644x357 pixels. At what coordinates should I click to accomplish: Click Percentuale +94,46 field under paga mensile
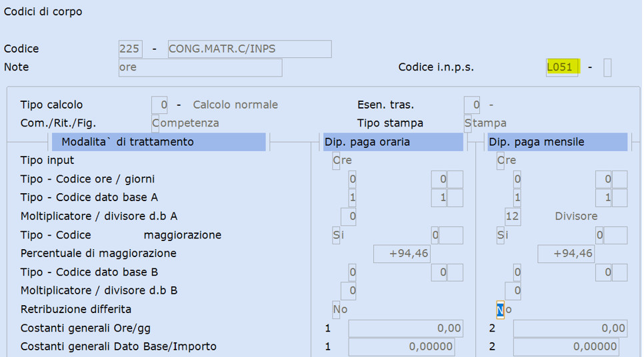(566, 254)
